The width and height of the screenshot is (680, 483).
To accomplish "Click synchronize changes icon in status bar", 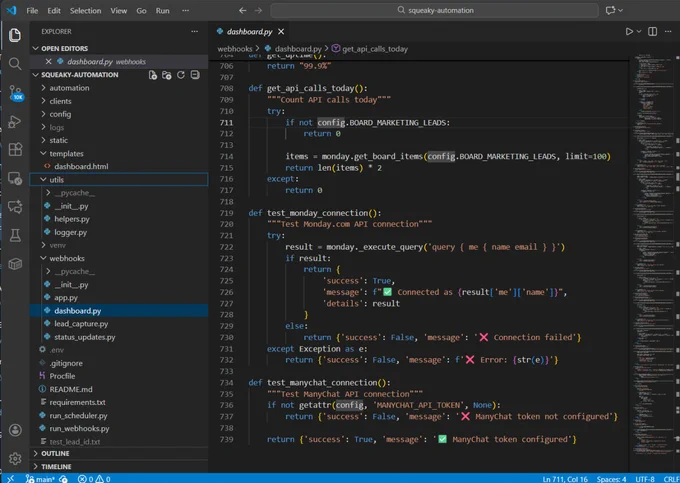I will [64, 479].
